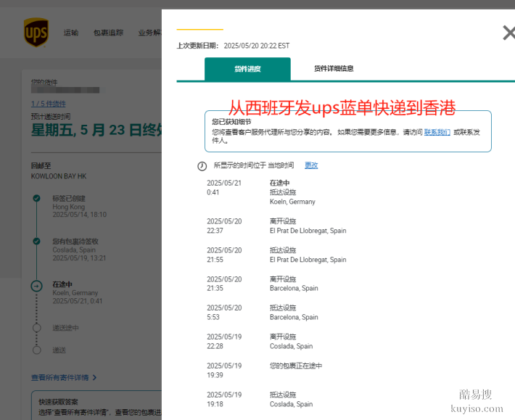The height and width of the screenshot is (420, 515).
Task: Switch to the 货件详细信息 tab
Action: click(334, 69)
